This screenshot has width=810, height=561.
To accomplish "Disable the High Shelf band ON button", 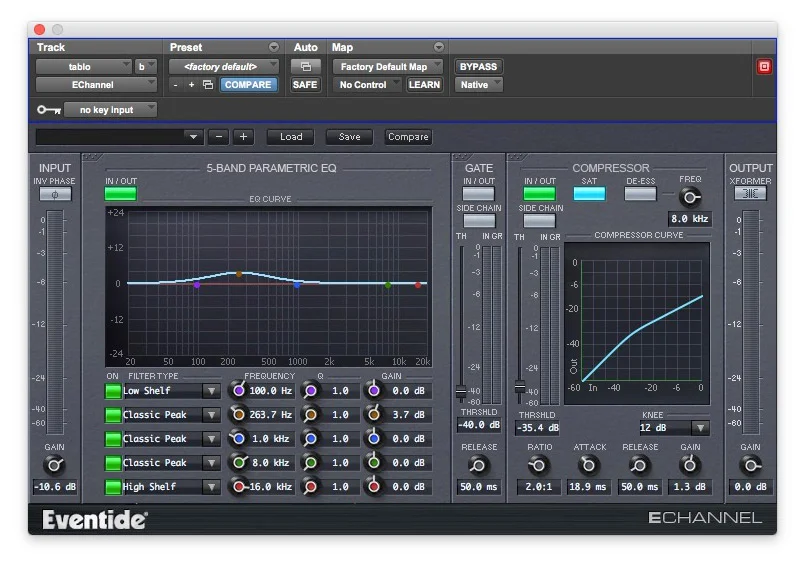I will click(x=113, y=487).
